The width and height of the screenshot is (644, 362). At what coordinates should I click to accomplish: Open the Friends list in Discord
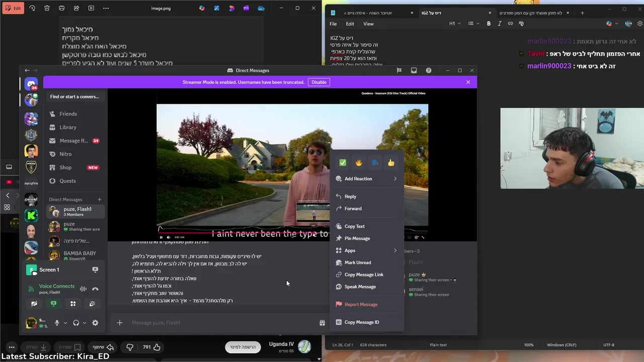click(x=74, y=114)
